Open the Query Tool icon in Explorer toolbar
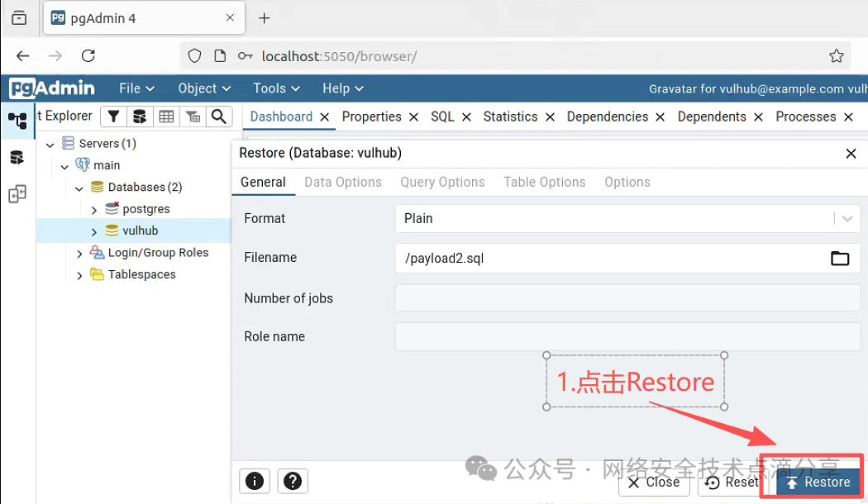 click(x=140, y=116)
